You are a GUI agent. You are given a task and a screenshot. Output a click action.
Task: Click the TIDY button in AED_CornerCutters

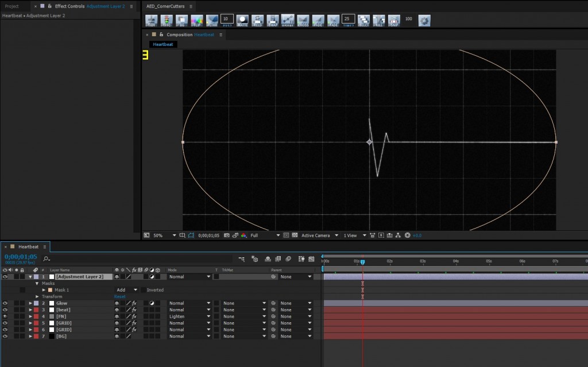(152, 21)
